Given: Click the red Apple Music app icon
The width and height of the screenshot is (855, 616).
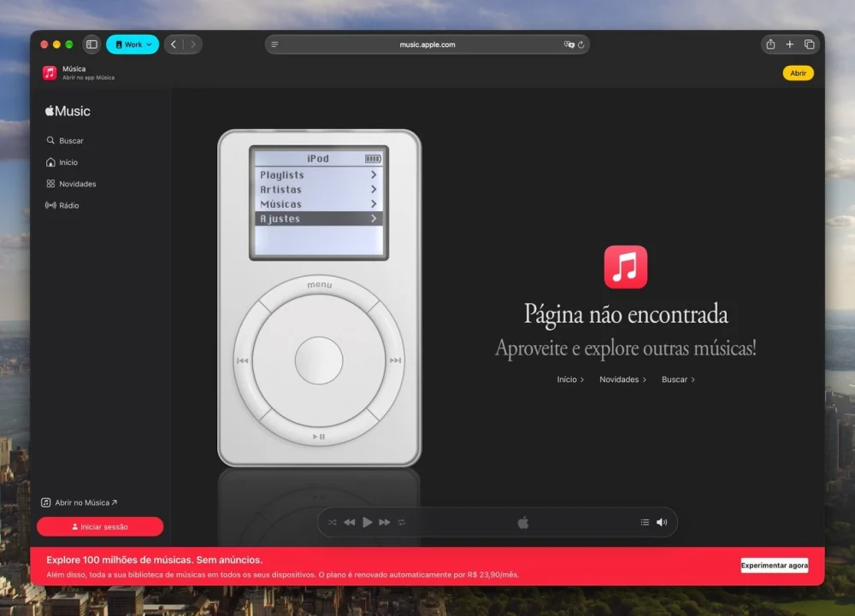Looking at the screenshot, I should point(626,267).
